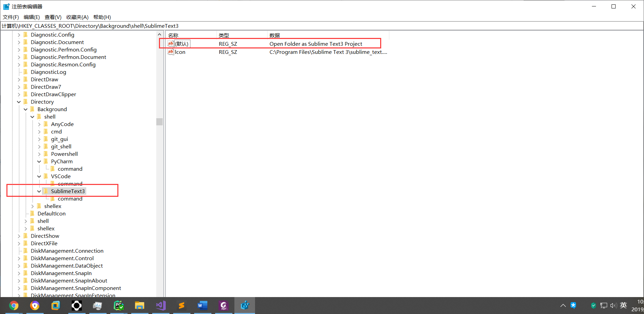Open the 编辑(E) menu
This screenshot has width=644, height=314.
point(32,17)
